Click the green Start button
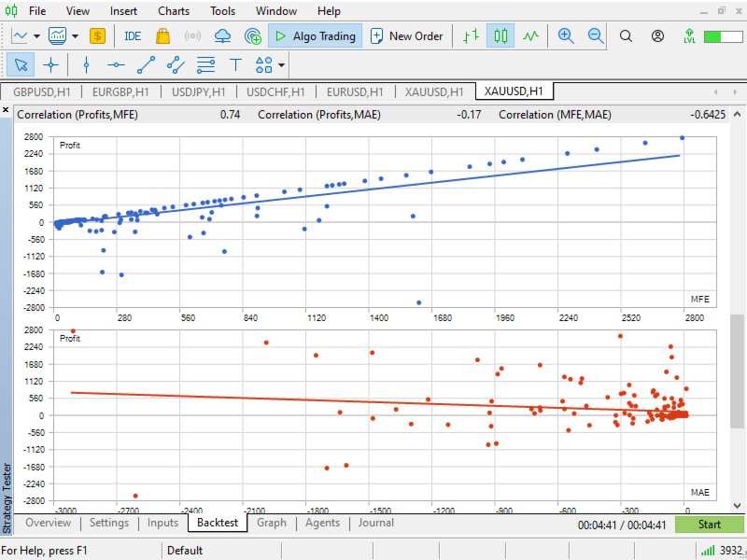This screenshot has width=747, height=560. [709, 525]
